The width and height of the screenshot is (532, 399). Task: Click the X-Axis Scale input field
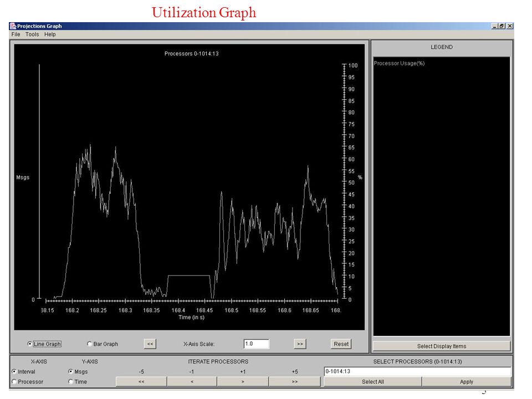tap(256, 344)
